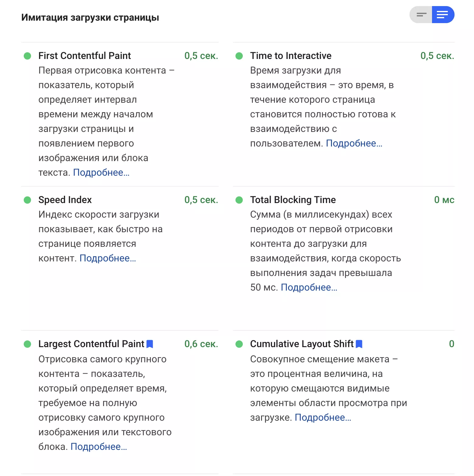
Task: Select expanded descriptions view toggle
Action: point(443,15)
